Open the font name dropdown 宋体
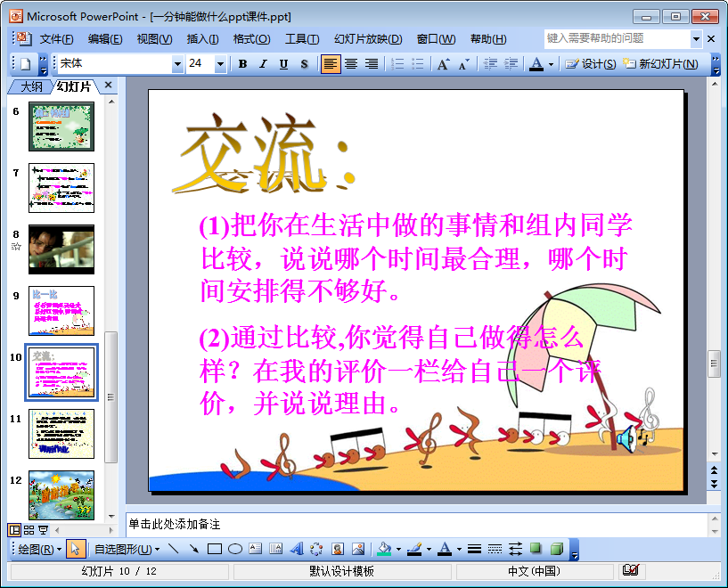Viewport: 728px width, 588px height. (x=177, y=64)
